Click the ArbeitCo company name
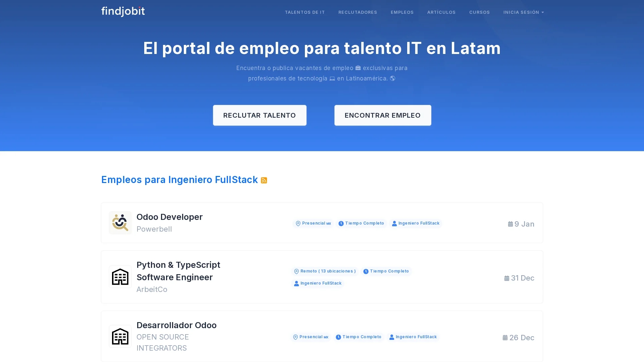This screenshot has width=644, height=362. (152, 289)
